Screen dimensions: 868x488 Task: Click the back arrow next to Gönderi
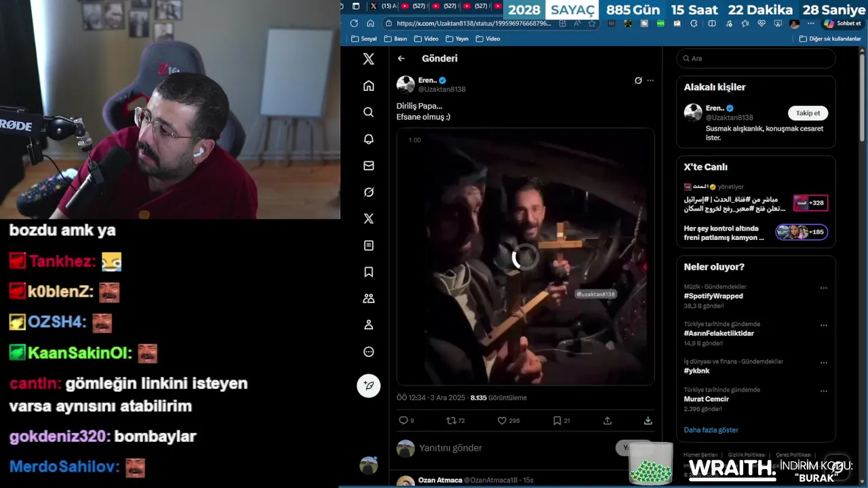[x=401, y=58]
